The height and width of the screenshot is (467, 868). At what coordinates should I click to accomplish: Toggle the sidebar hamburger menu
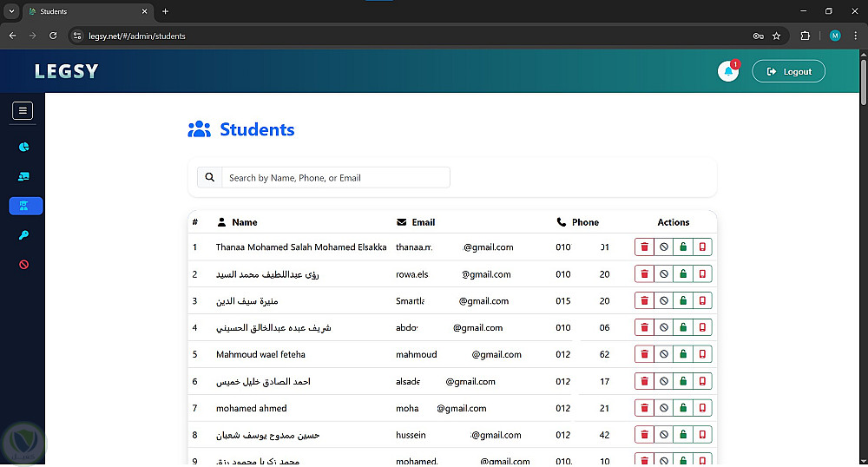click(x=23, y=110)
